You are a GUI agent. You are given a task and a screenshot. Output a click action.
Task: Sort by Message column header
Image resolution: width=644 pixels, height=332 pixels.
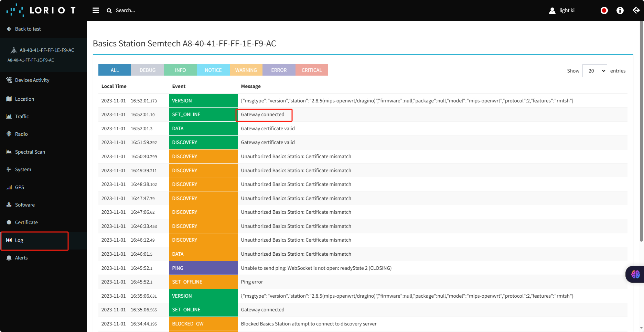click(x=251, y=86)
